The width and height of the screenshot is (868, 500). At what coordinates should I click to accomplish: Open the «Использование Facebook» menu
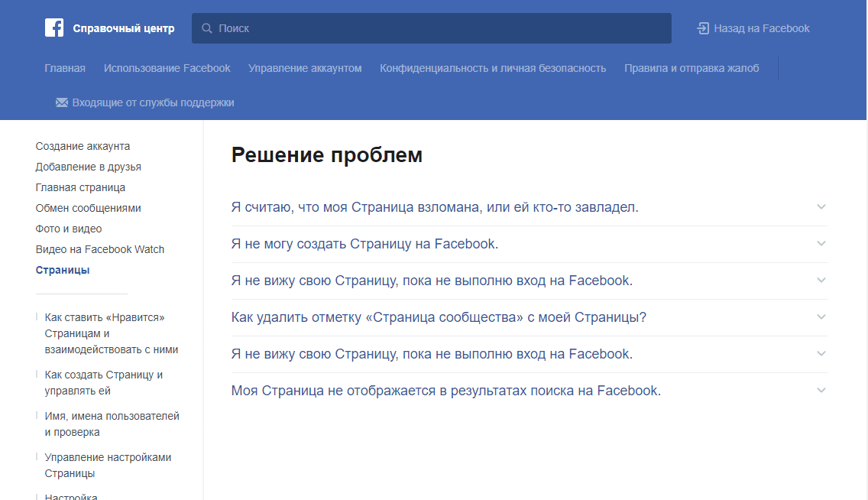pyautogui.click(x=167, y=68)
